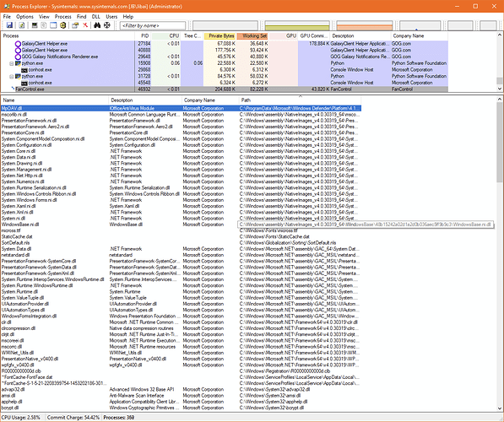
Task: Select the FanControl.exe process row
Action: click(x=225, y=89)
